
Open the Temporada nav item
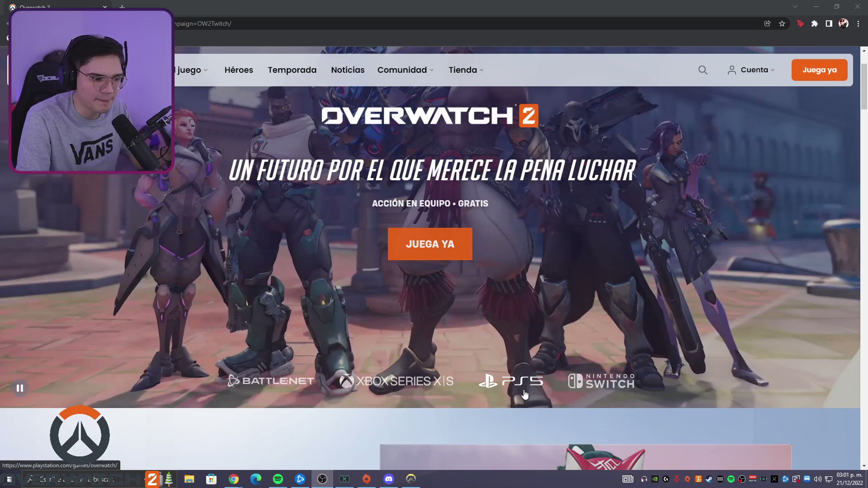tap(292, 70)
